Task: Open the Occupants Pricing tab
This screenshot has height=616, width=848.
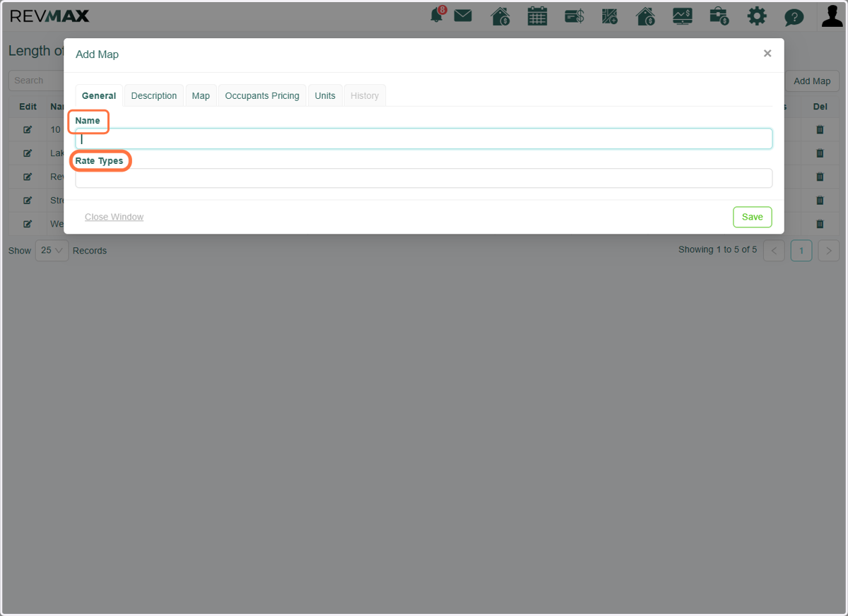Action: tap(262, 95)
